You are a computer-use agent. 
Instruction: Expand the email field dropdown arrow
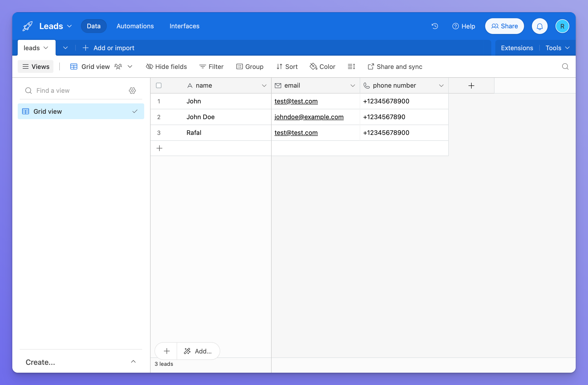point(353,86)
